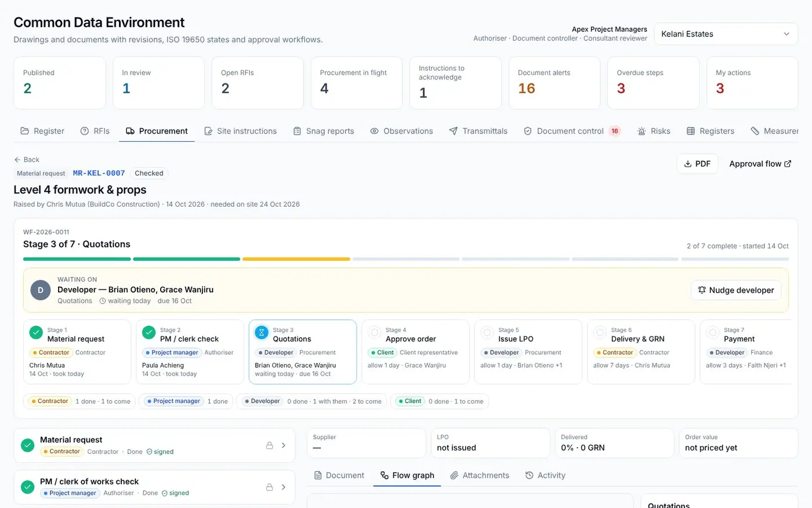
Task: Click the shield icon of Document control
Action: pyautogui.click(x=528, y=131)
